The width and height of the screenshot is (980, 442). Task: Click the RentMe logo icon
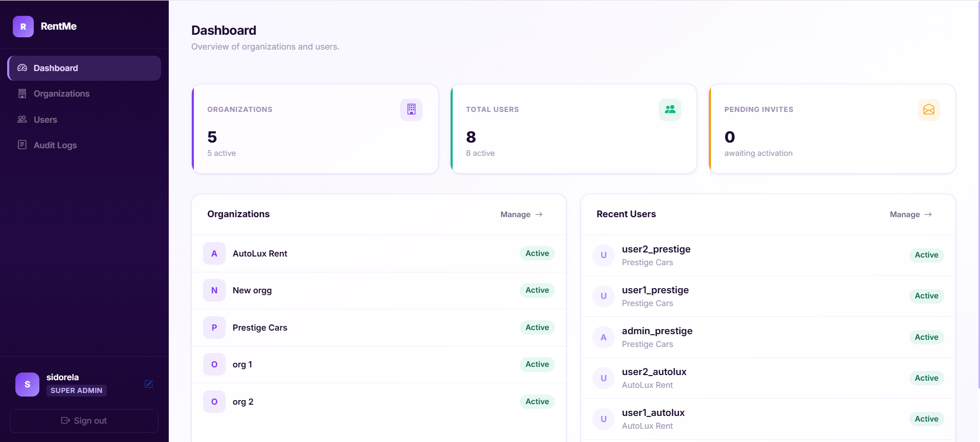(x=23, y=27)
